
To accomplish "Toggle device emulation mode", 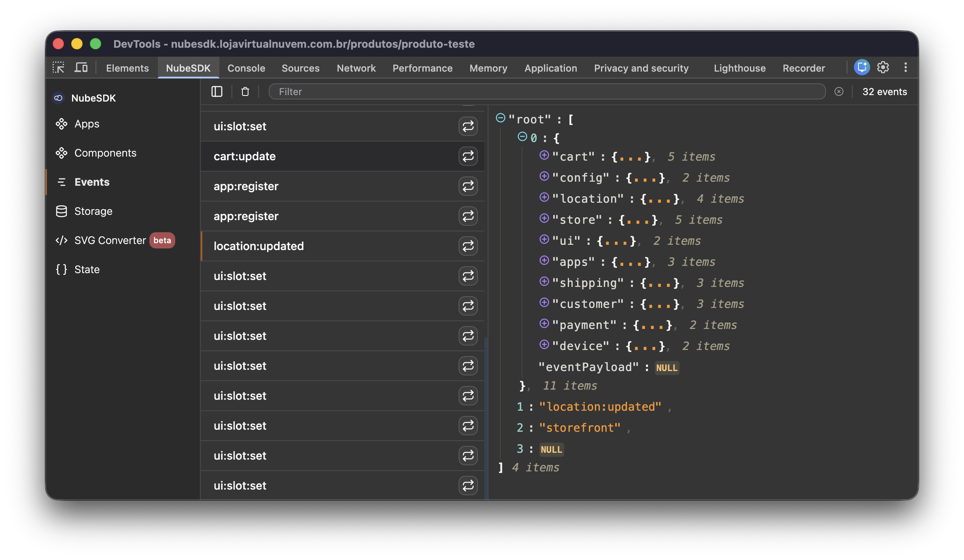I will pos(81,67).
